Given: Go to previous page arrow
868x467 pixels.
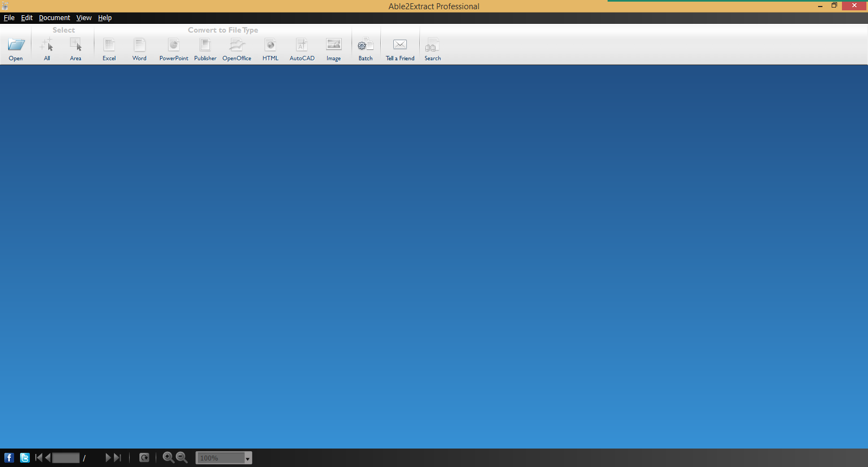Looking at the screenshot, I should 48,458.
